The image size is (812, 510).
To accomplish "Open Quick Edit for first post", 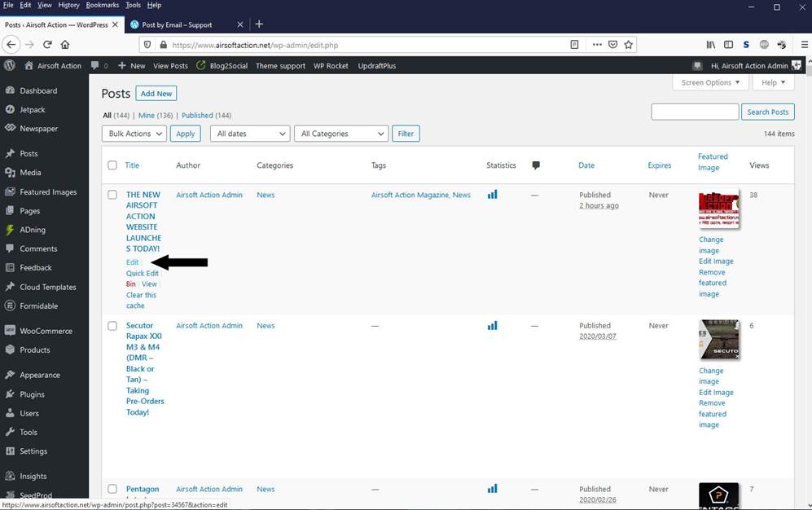I will tap(143, 274).
